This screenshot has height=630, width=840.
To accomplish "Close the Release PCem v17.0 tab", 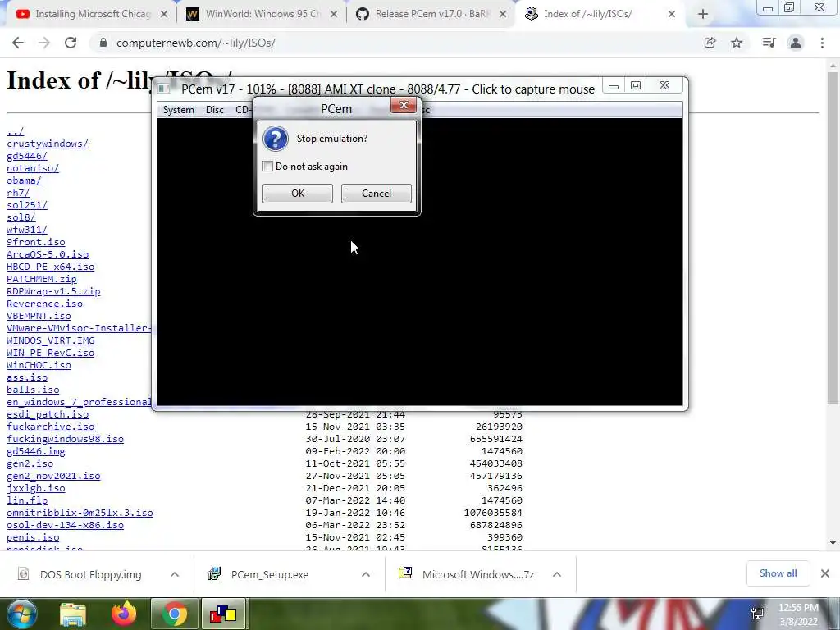I will click(x=503, y=15).
